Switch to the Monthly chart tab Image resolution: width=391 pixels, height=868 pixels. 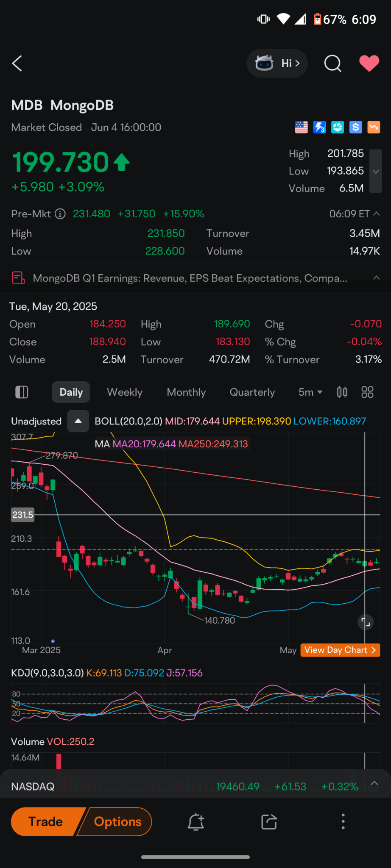(186, 392)
